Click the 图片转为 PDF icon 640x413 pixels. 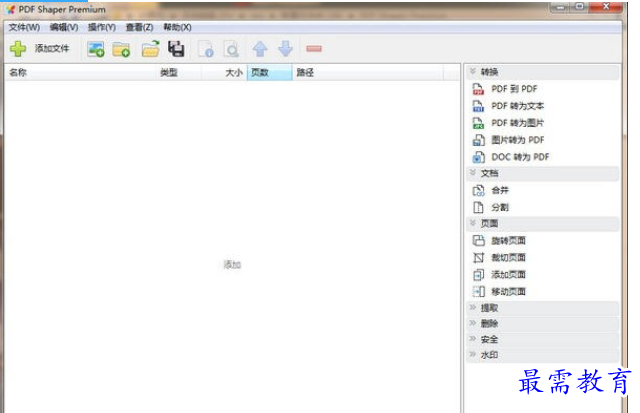pos(478,140)
